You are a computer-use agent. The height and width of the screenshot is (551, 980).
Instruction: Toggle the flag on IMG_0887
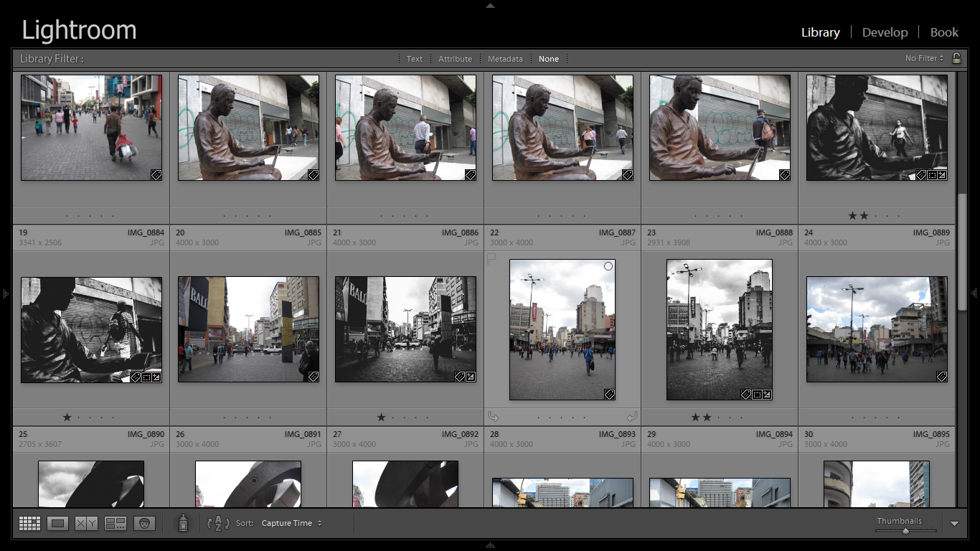(x=492, y=258)
